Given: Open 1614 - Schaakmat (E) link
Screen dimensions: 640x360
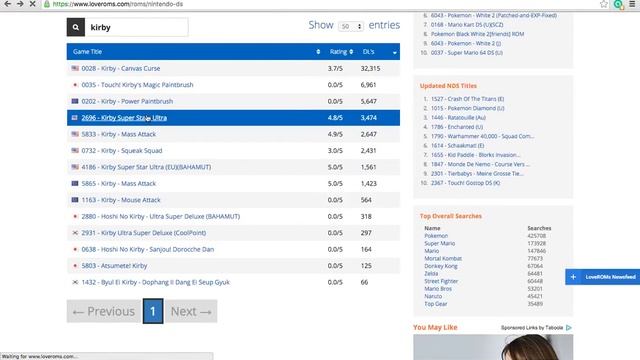Looking at the screenshot, I should (458, 145).
